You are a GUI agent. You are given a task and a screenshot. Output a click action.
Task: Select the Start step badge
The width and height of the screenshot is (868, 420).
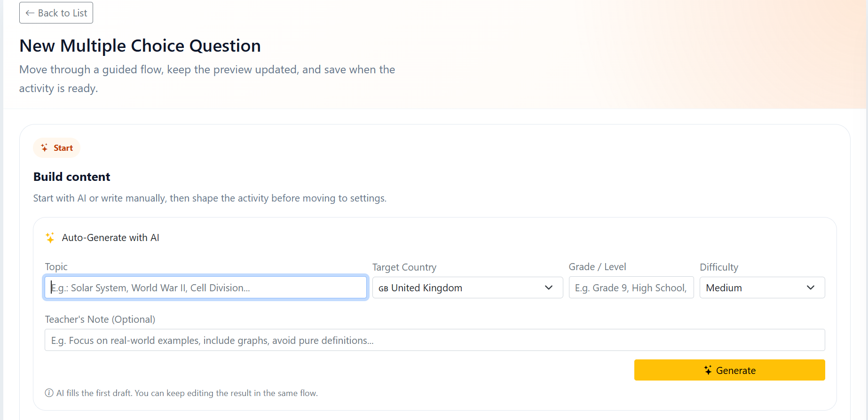[x=57, y=148]
